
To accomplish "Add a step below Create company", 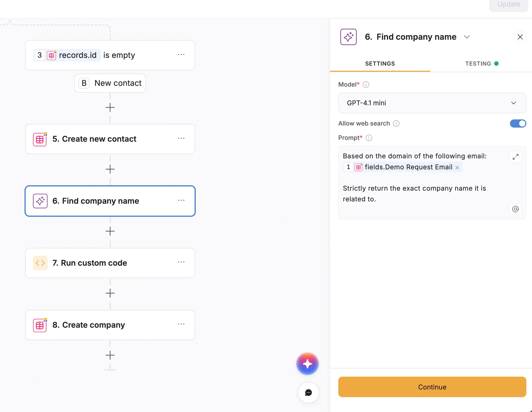I will tap(110, 355).
